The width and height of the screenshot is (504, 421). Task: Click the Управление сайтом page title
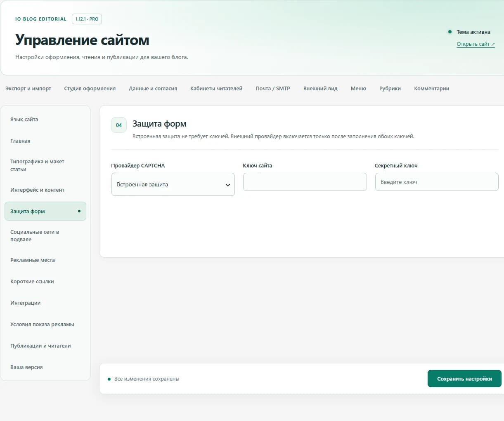[82, 40]
